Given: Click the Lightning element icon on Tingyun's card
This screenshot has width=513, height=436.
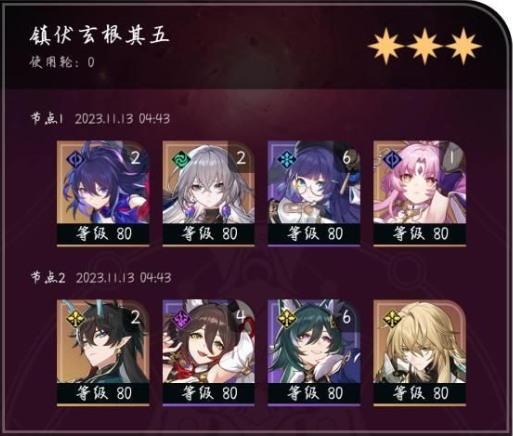Looking at the screenshot, I should [x=181, y=319].
